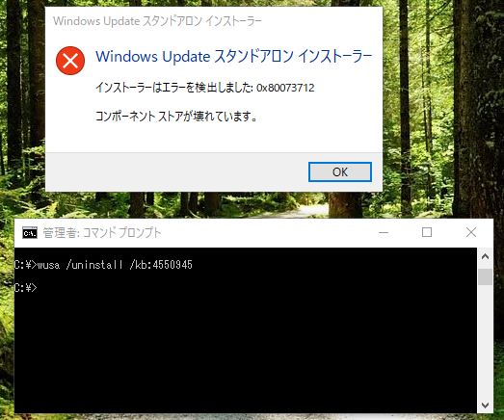Click the scrollbar up arrow in Command Prompt
The width and height of the screenshot is (504, 420).
point(485,256)
